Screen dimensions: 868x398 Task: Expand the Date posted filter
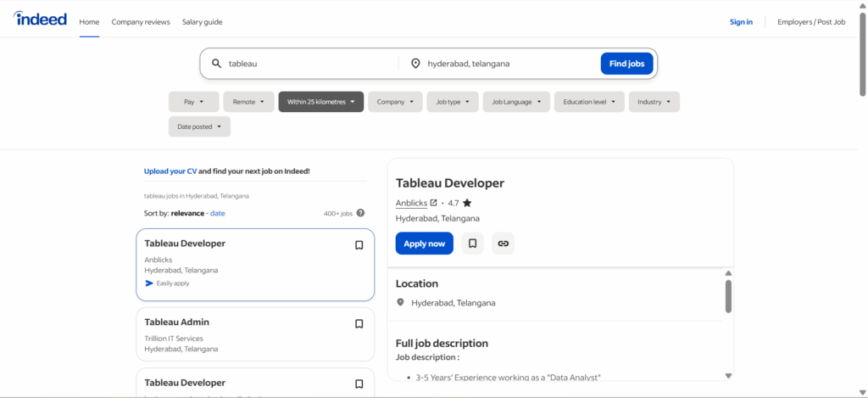pos(199,127)
